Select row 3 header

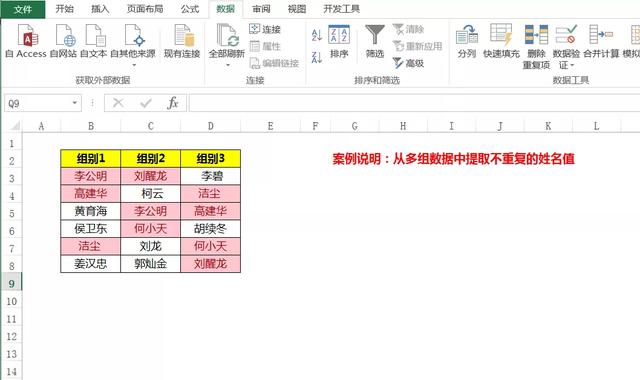click(11, 178)
